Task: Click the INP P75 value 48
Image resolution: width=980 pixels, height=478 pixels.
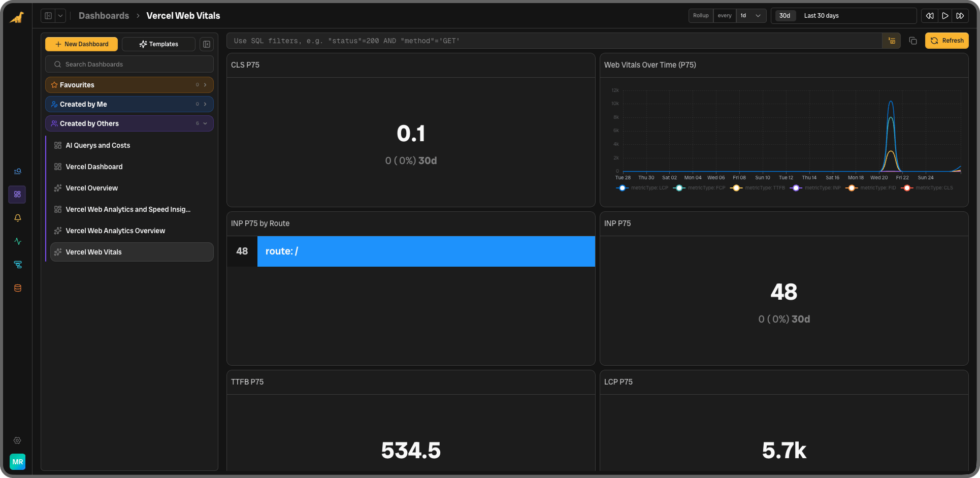Action: [784, 292]
